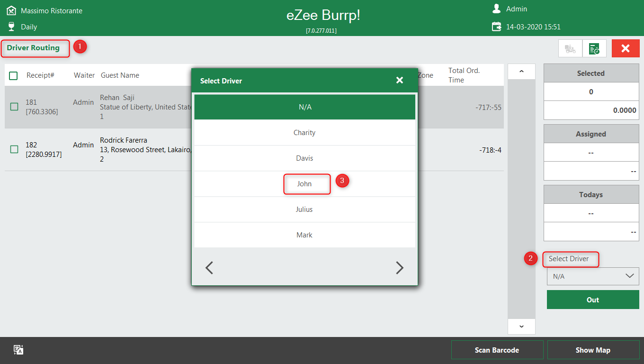The height and width of the screenshot is (364, 644).
Task: Click the Driver Routing title
Action: (33, 48)
